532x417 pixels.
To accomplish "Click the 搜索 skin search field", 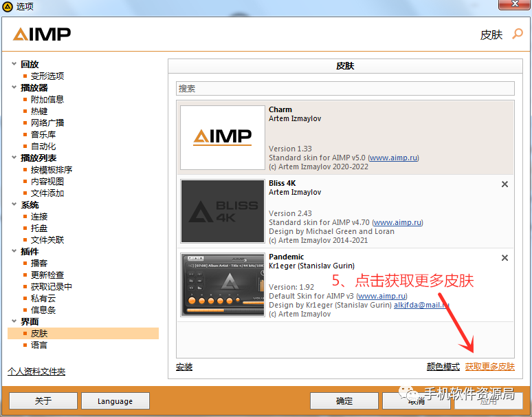I will click(x=345, y=89).
